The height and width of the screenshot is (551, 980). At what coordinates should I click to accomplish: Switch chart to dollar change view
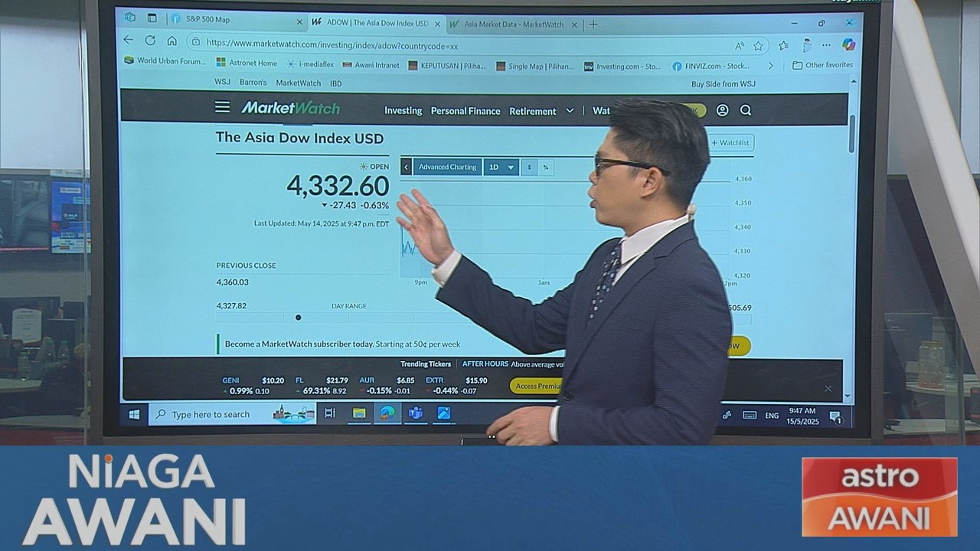coord(530,167)
